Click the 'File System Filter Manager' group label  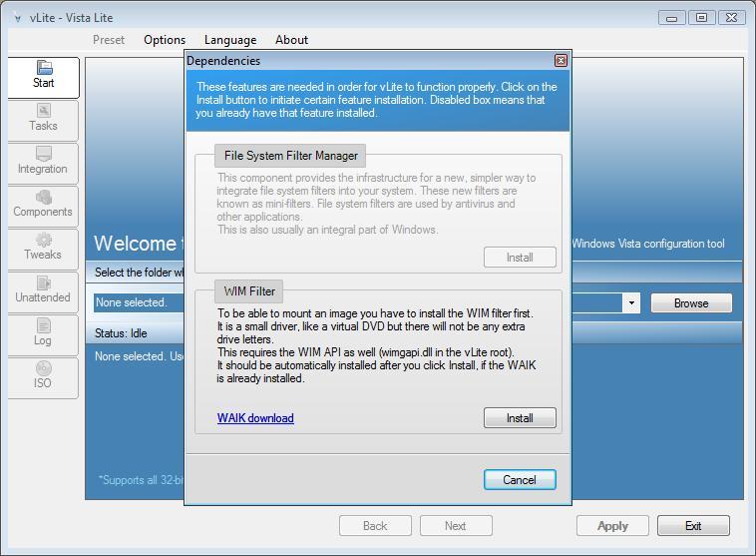click(291, 156)
